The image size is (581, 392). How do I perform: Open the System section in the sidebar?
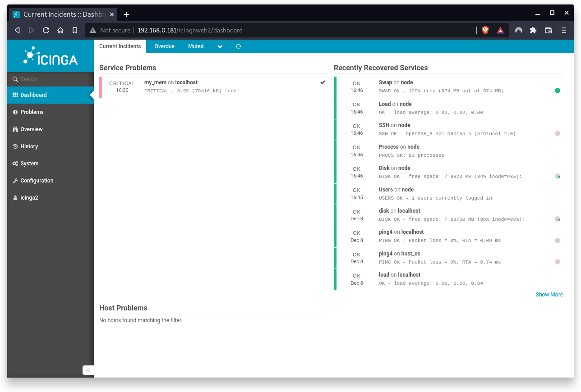click(29, 164)
